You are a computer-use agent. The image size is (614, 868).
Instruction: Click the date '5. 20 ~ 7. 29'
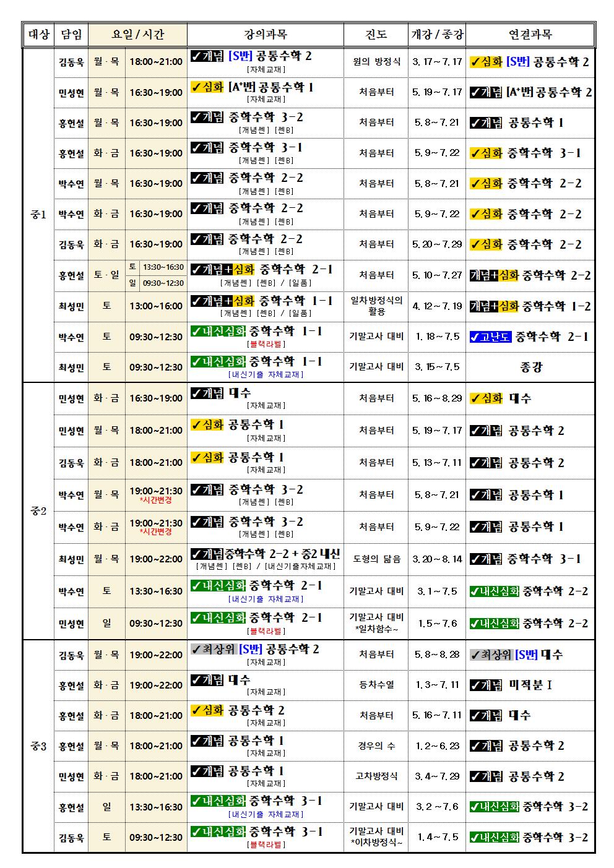point(437,244)
